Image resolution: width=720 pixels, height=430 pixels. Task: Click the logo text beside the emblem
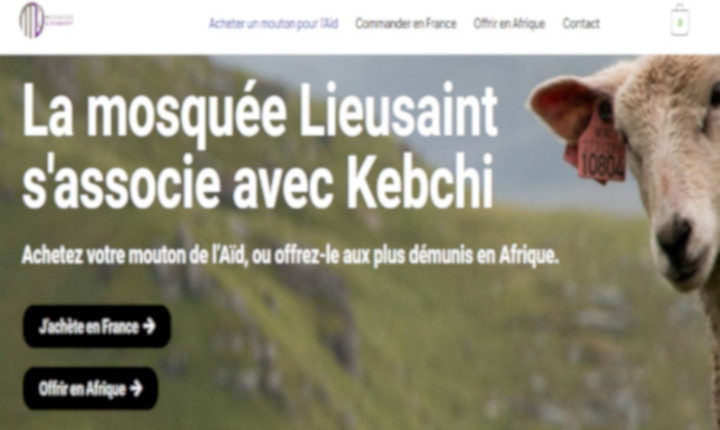[59, 21]
